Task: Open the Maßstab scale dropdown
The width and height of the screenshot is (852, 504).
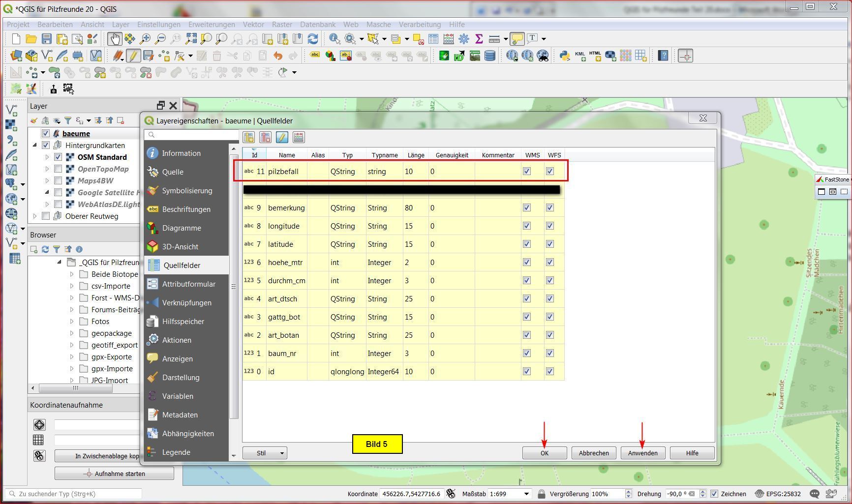Action: 526,494
